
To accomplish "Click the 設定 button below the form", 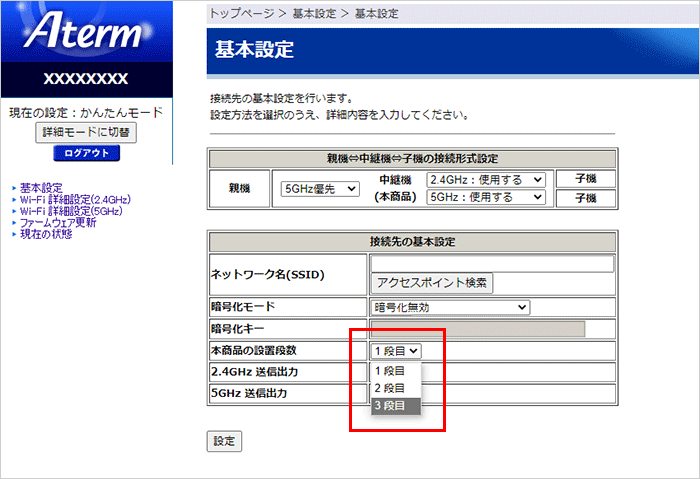I will click(224, 441).
